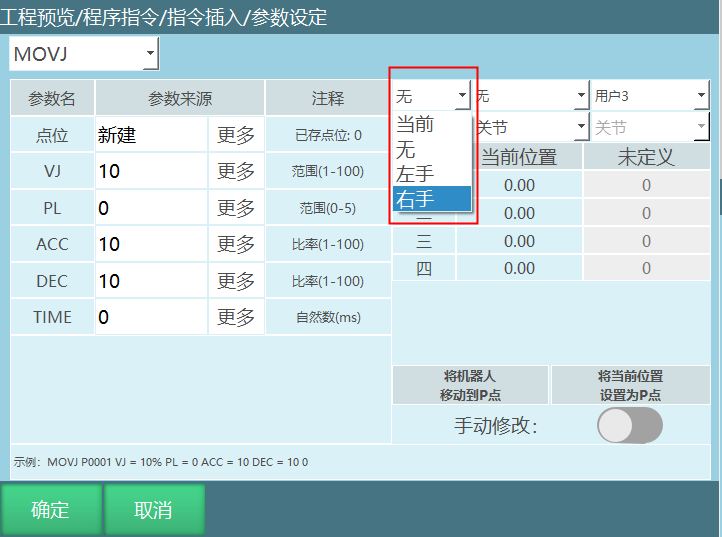Toggle the 手动修改 switch
The height and width of the screenshot is (537, 722).
click(x=629, y=425)
